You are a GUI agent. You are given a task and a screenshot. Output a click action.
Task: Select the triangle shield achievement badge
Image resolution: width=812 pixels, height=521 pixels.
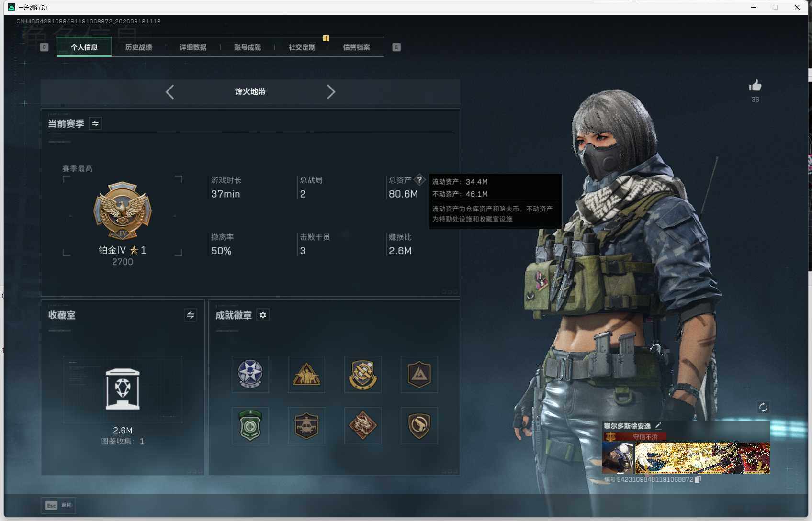(x=419, y=375)
